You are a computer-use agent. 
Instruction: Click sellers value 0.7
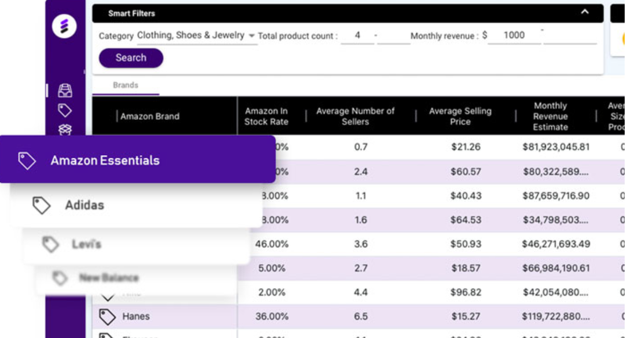point(361,147)
